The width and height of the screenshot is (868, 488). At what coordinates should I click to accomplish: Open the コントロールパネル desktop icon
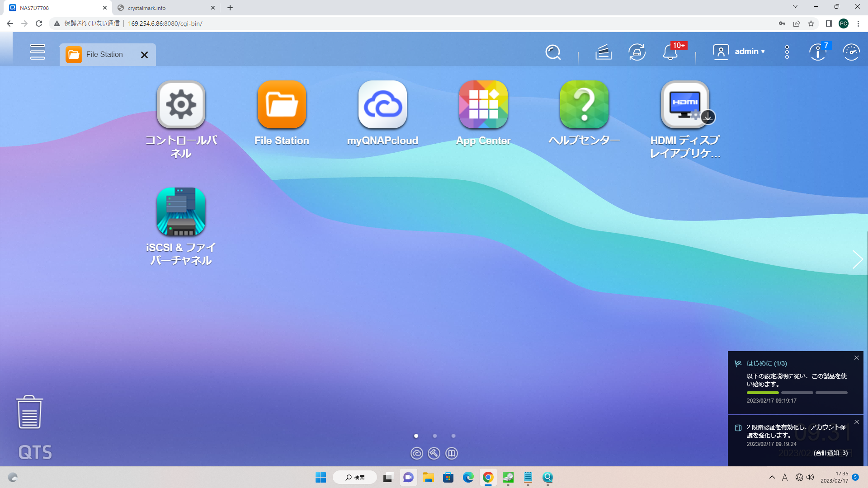click(181, 104)
